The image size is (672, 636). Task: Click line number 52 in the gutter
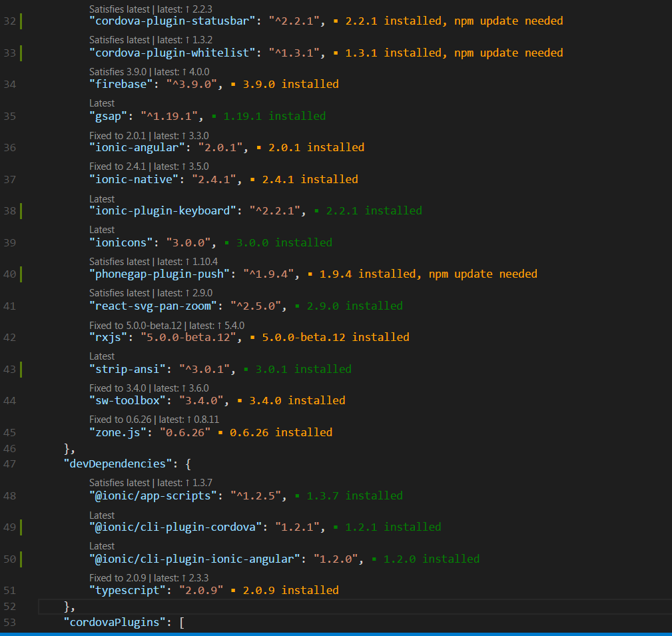tap(9, 607)
